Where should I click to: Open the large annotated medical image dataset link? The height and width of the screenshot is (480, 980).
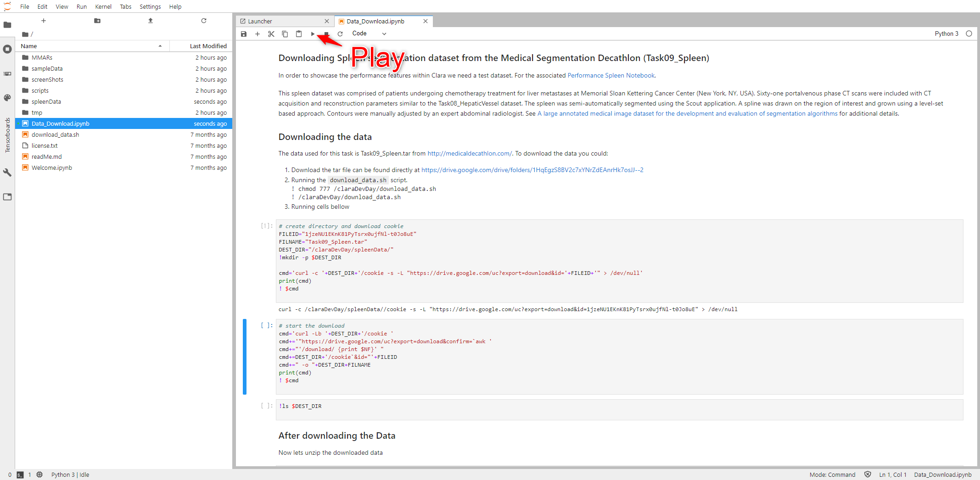click(x=688, y=113)
